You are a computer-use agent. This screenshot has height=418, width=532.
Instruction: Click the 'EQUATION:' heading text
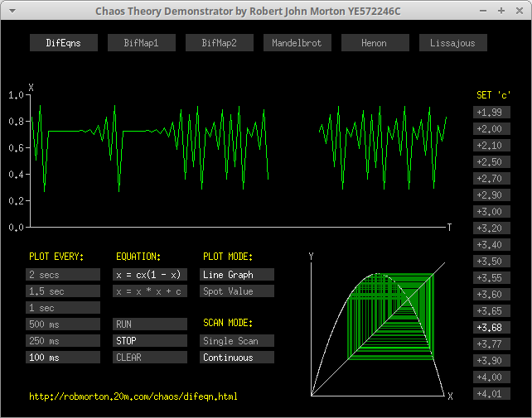click(138, 257)
